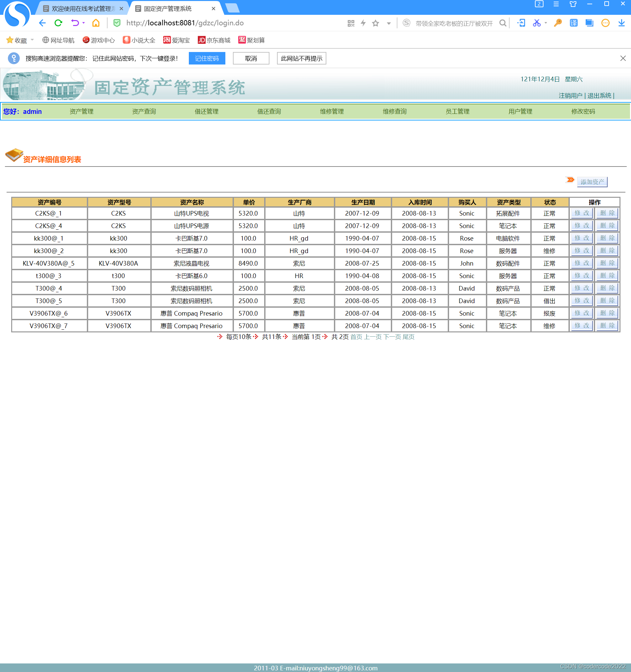
Task: Open the 游戏中心 bookmark
Action: coord(99,40)
